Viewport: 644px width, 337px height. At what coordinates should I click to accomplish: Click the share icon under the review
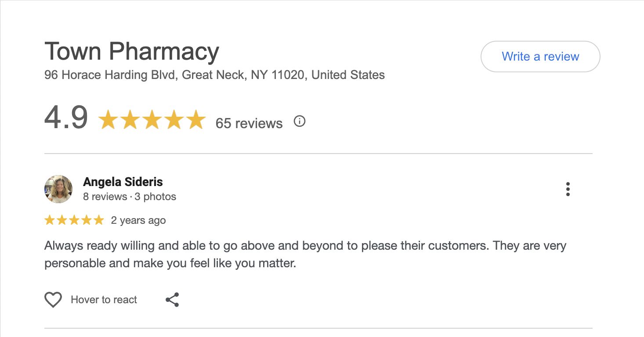[172, 300]
